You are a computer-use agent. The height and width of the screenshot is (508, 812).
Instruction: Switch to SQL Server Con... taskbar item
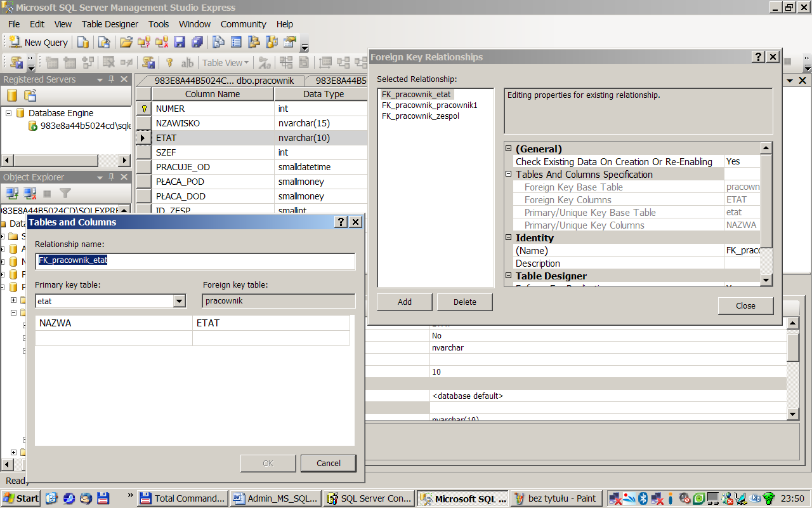tap(370, 498)
